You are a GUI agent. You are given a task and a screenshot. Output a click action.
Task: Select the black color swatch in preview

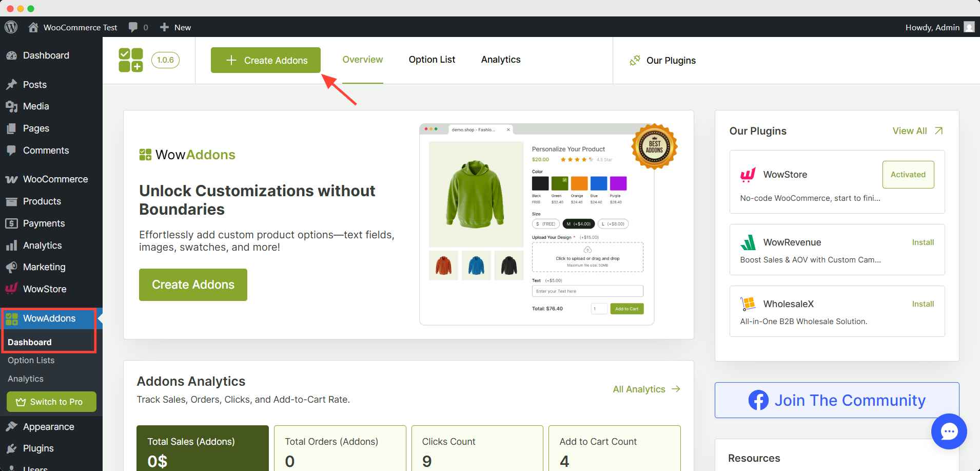(540, 183)
